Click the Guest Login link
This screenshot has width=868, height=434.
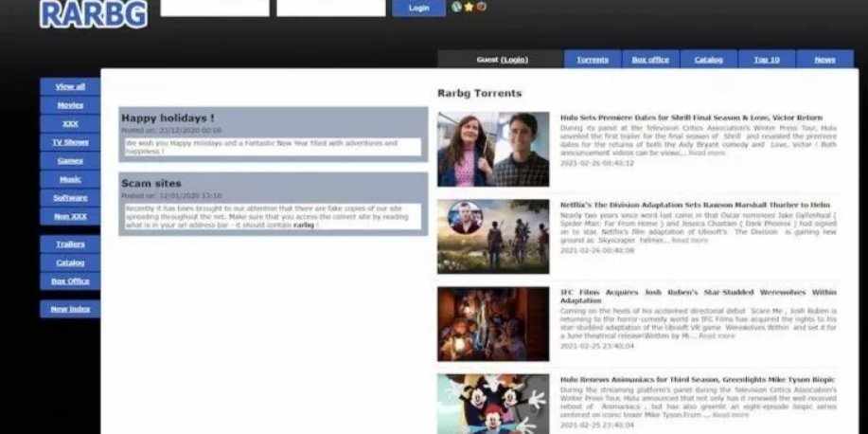[x=514, y=60]
